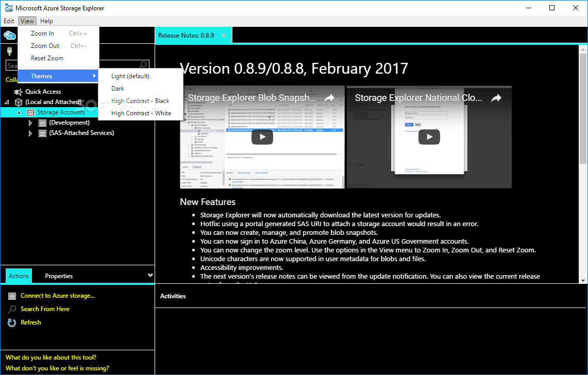Open the Help menu

pyautogui.click(x=46, y=21)
